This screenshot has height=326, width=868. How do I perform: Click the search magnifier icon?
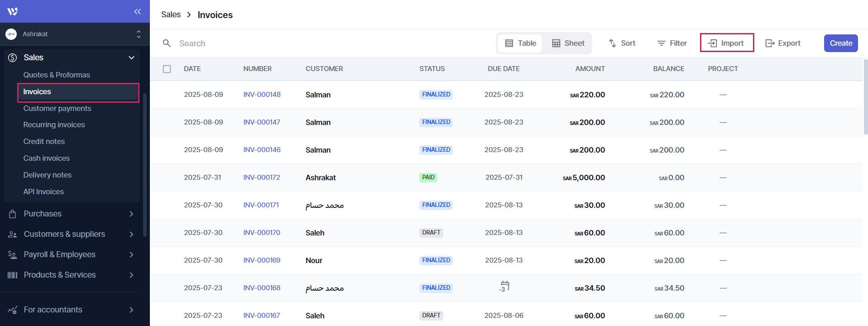[167, 43]
